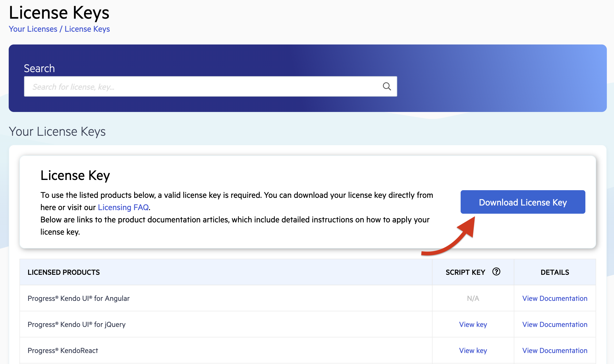View Documentation for KendoReact
Image resolution: width=614 pixels, height=364 pixels.
pos(555,350)
